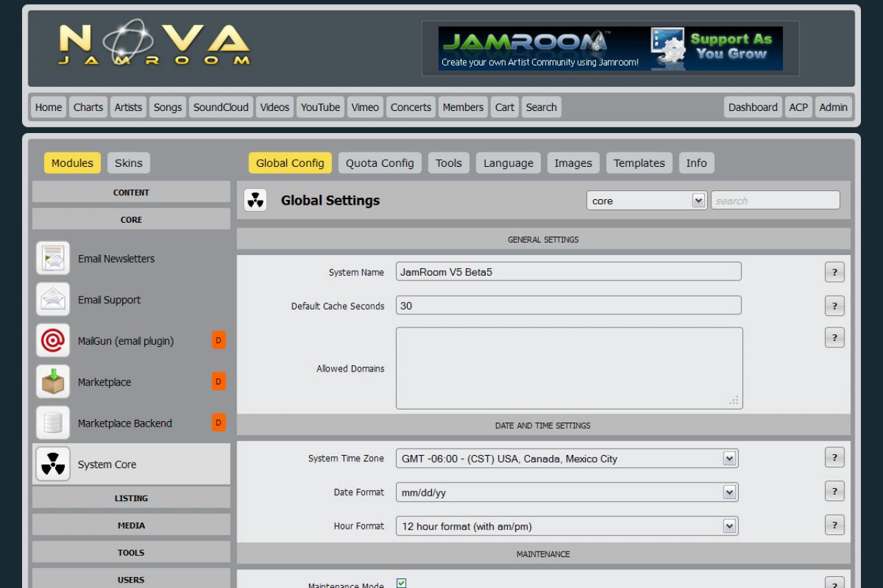This screenshot has width=883, height=588.
Task: Go to the Dashboard button
Action: click(753, 108)
